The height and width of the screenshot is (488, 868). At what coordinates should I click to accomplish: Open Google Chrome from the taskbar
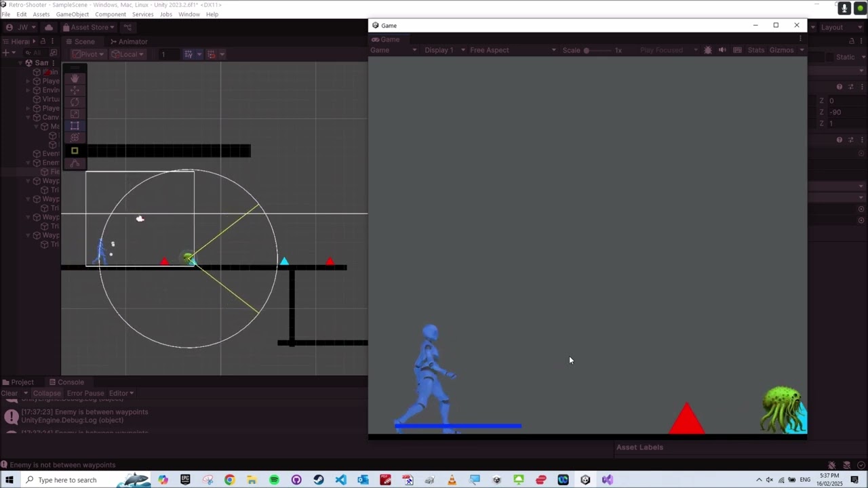(x=229, y=480)
